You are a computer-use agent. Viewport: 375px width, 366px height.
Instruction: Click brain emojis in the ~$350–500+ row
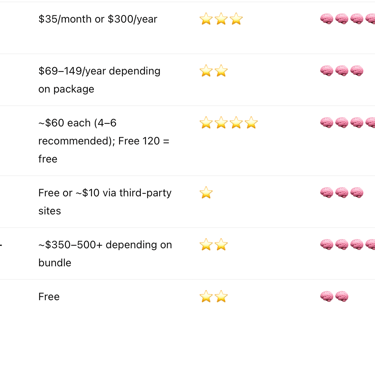coord(347,245)
